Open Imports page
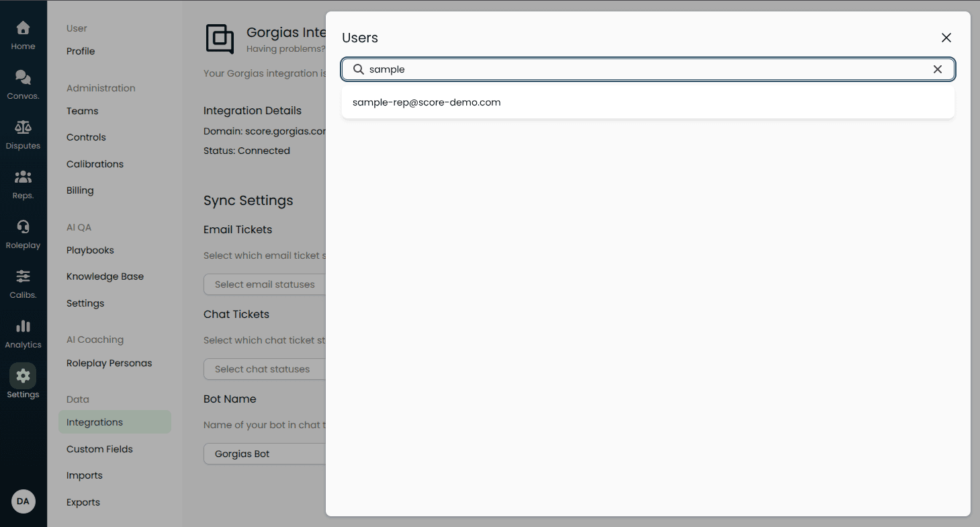The width and height of the screenshot is (980, 527). 85,475
